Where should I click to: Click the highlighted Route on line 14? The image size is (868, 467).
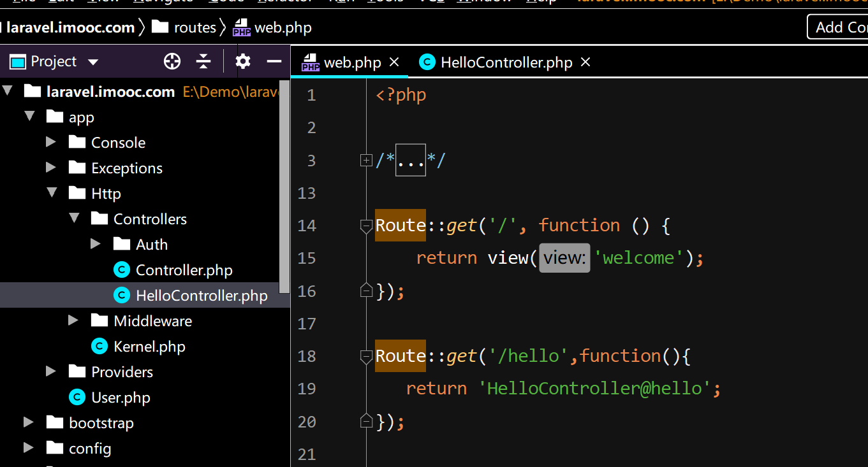click(400, 226)
